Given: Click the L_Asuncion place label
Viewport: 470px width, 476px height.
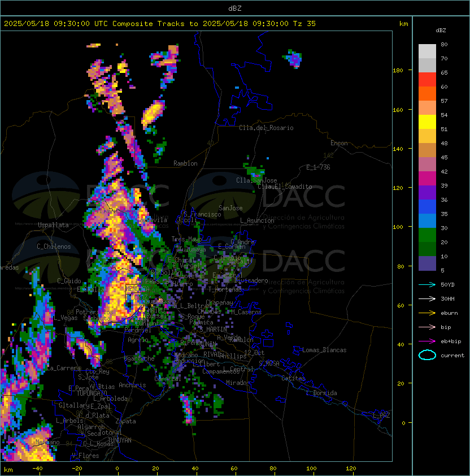Looking at the screenshot, I should tap(257, 220).
